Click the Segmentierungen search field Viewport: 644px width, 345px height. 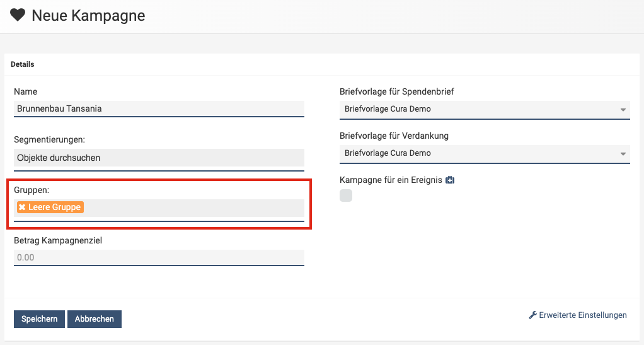159,158
